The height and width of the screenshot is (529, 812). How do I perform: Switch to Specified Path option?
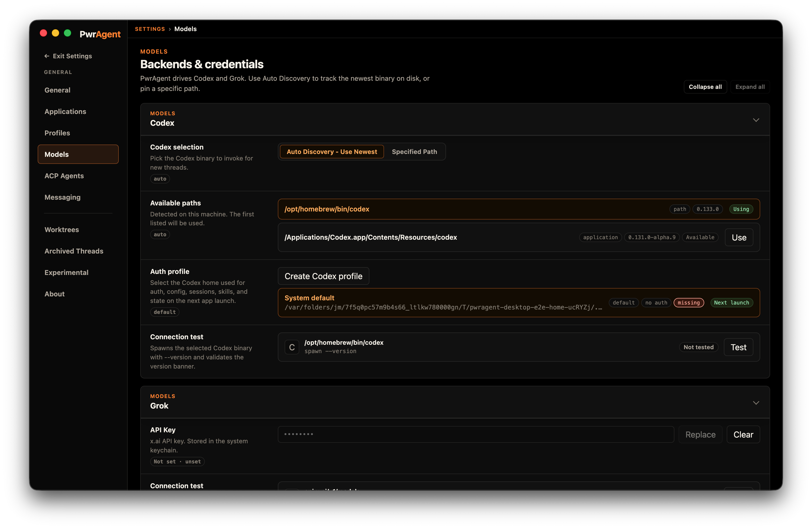tap(414, 152)
